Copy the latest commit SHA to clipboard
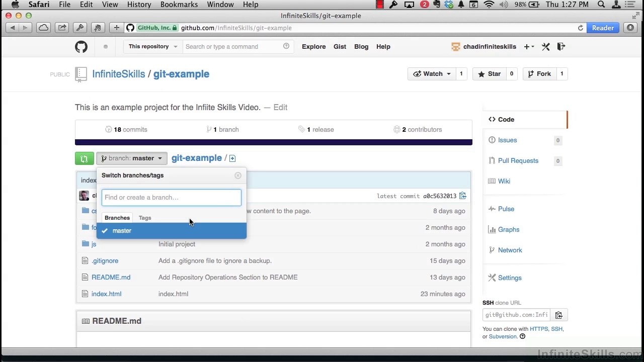 [462, 196]
